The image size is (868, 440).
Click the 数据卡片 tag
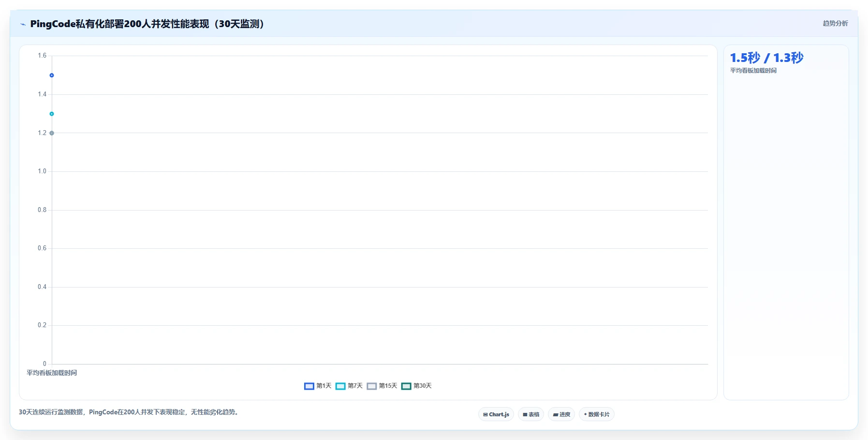(597, 414)
